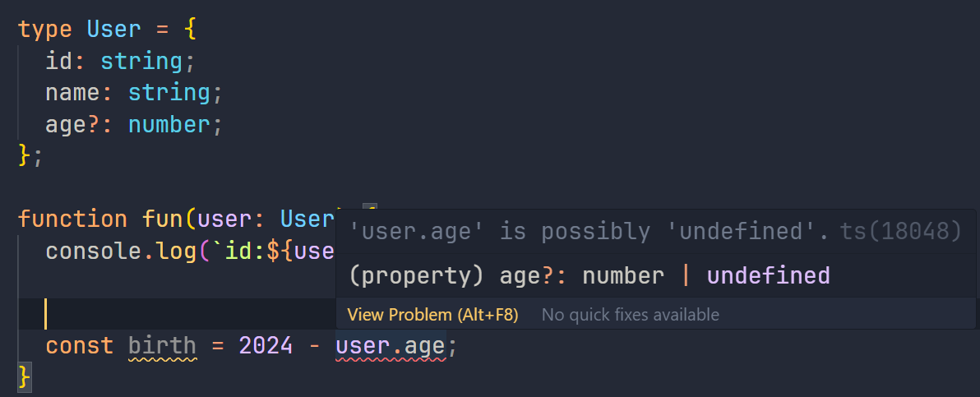Click console in the console.log call
The image size is (980, 397).
pos(94,252)
